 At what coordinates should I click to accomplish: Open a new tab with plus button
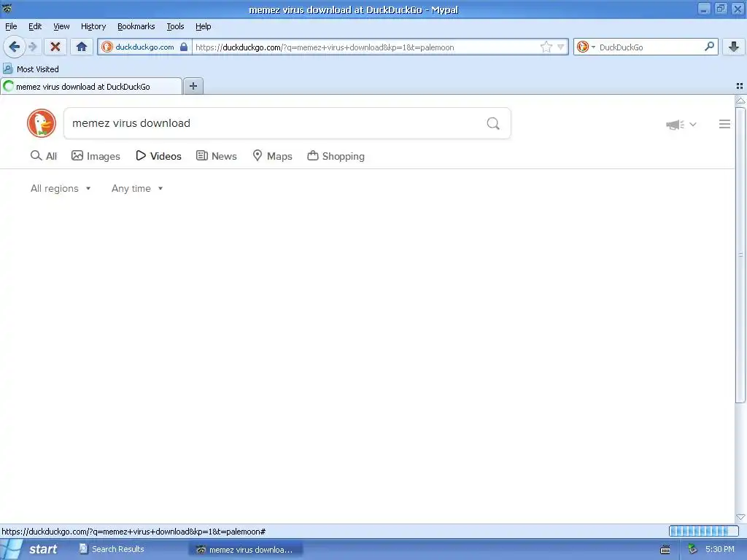click(x=193, y=86)
